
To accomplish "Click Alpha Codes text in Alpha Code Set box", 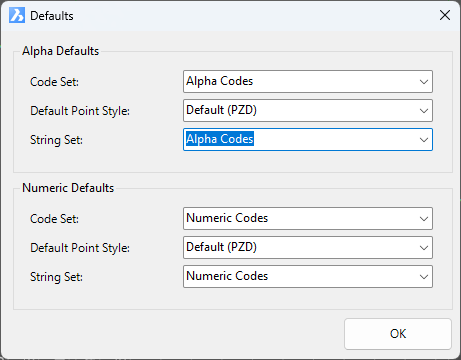I will click(x=220, y=81).
